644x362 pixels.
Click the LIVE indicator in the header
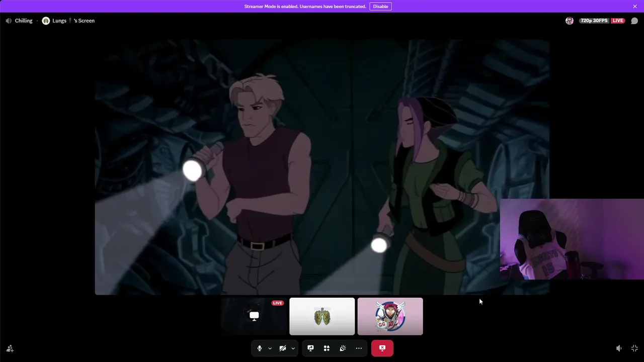point(618,21)
